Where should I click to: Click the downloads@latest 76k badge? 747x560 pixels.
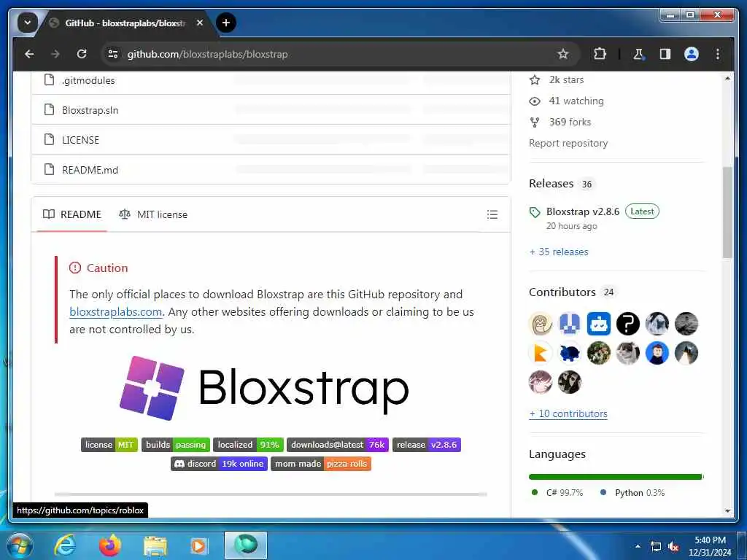(338, 445)
